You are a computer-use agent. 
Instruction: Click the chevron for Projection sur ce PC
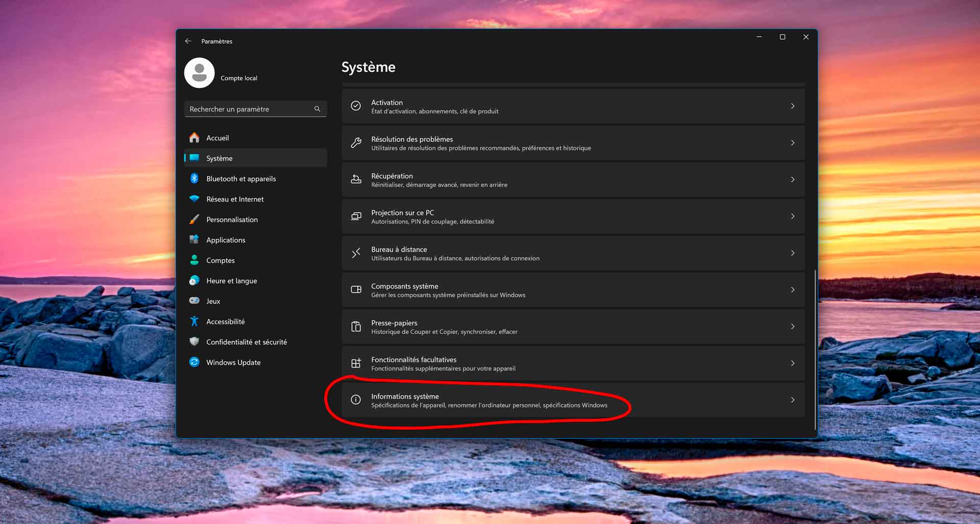pos(792,216)
